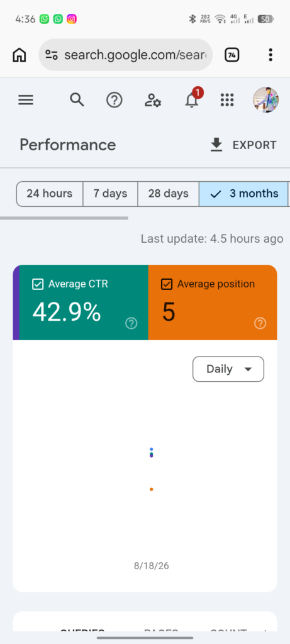290x644 pixels.
Task: Tap the browser home icon
Action: coord(19,55)
